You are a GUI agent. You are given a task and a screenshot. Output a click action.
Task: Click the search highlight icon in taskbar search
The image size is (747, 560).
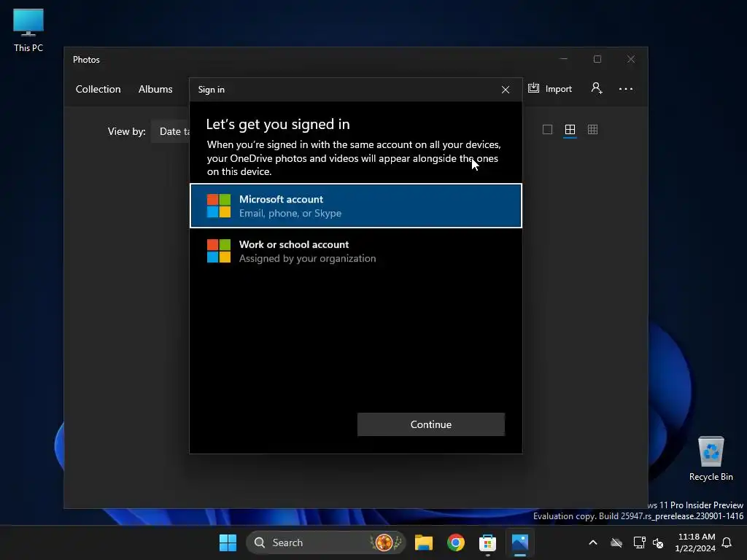pos(385,542)
